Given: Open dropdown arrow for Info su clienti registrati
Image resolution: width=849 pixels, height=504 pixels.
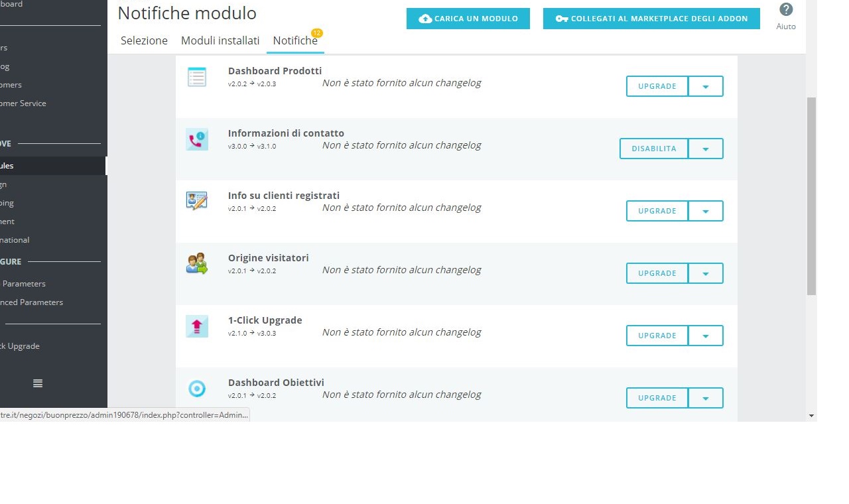Looking at the screenshot, I should (706, 211).
